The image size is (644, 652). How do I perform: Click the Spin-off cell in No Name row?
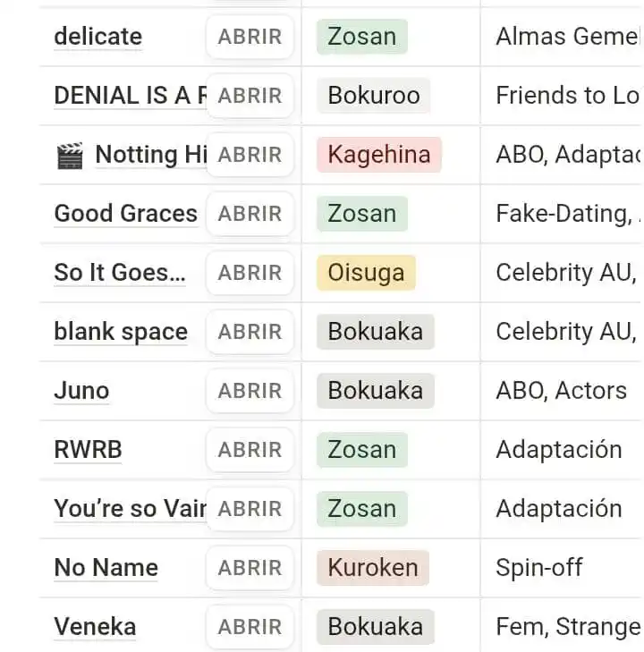[x=538, y=568]
